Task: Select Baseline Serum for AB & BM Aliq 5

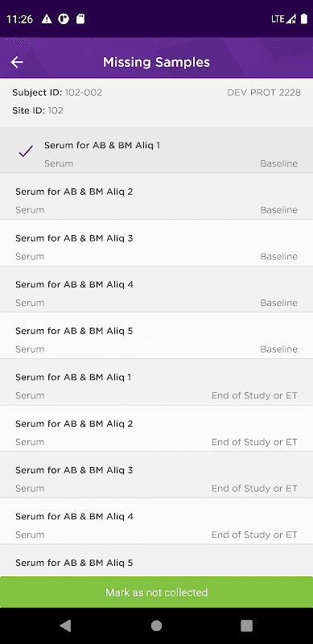Action: pyautogui.click(x=156, y=336)
